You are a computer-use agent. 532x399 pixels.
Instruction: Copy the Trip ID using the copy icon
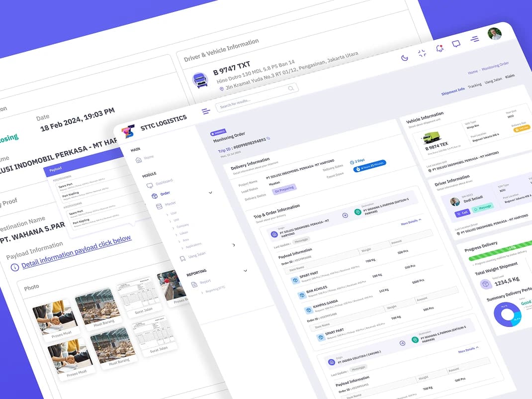[268, 138]
